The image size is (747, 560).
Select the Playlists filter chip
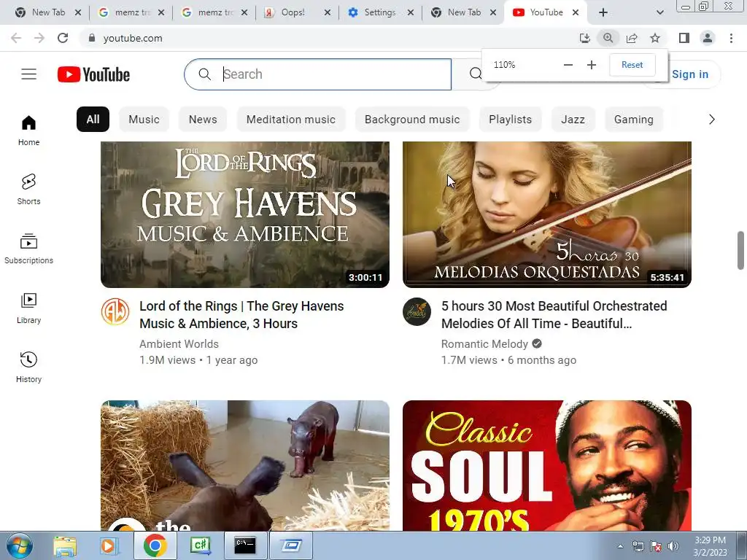510,119
